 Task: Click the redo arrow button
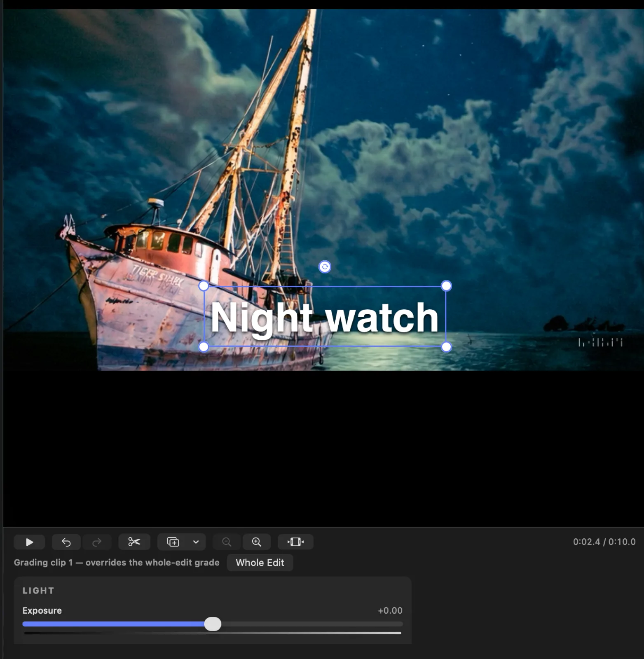point(97,542)
